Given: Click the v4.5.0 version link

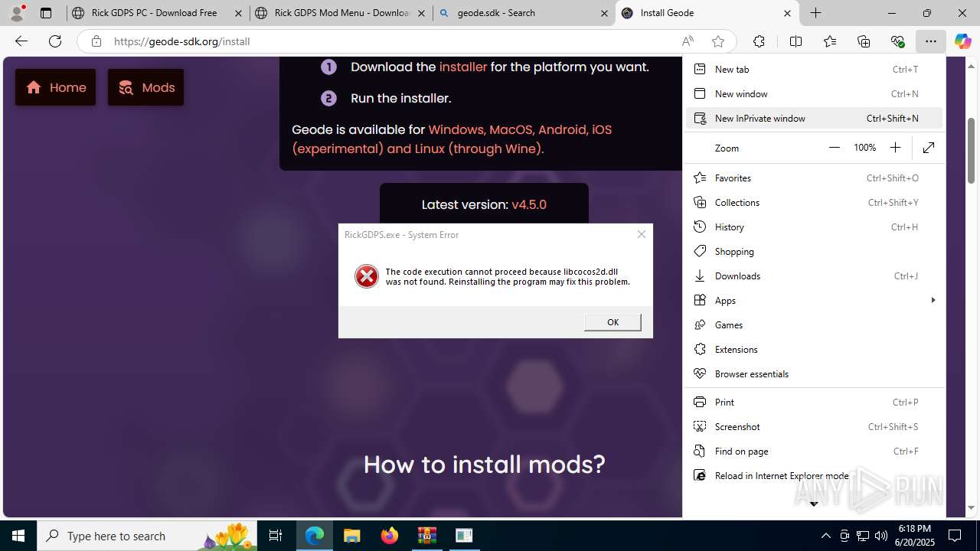Looking at the screenshot, I should coord(529,204).
